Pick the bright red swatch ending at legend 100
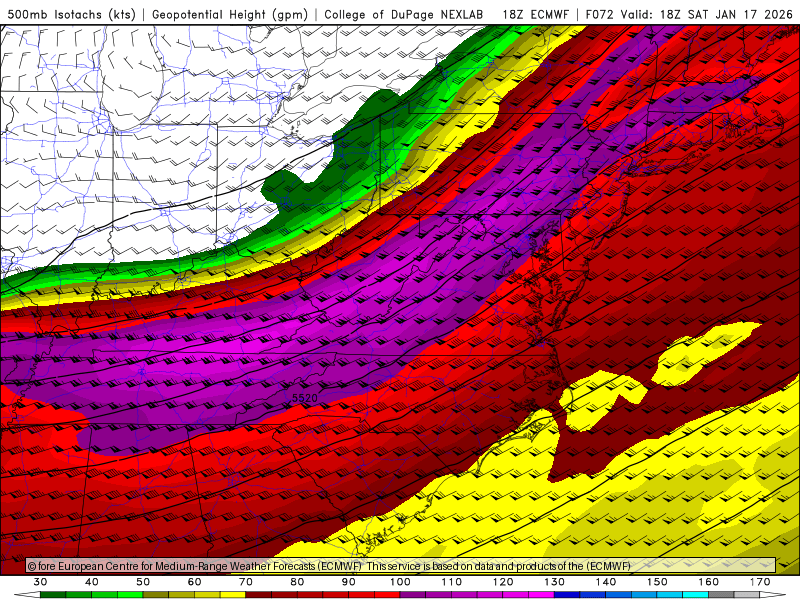 click(387, 595)
